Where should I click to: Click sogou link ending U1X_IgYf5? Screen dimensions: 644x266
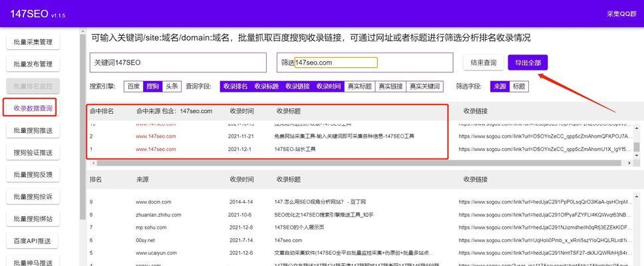pos(544,149)
